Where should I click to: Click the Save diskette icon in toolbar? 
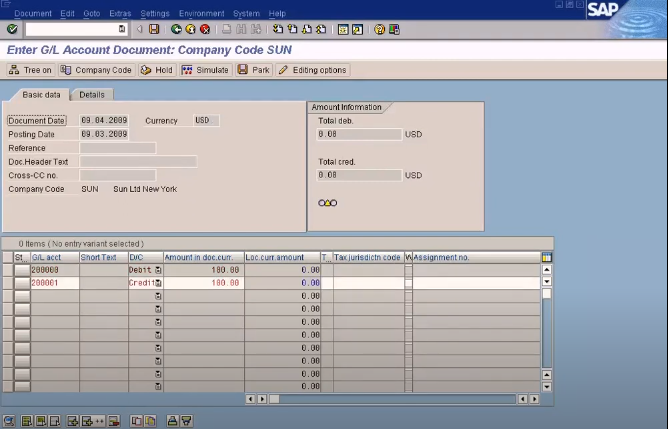pyautogui.click(x=154, y=29)
